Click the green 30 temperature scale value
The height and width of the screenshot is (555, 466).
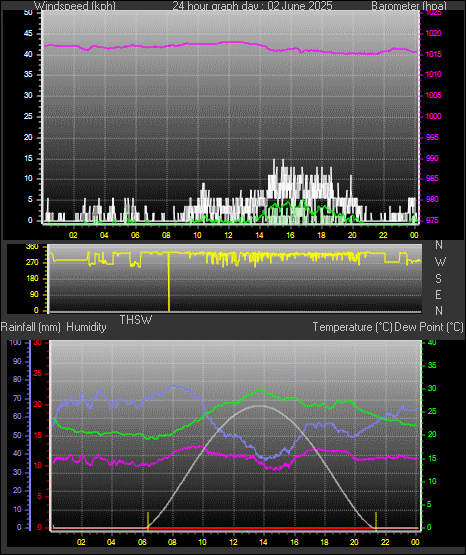click(x=432, y=388)
